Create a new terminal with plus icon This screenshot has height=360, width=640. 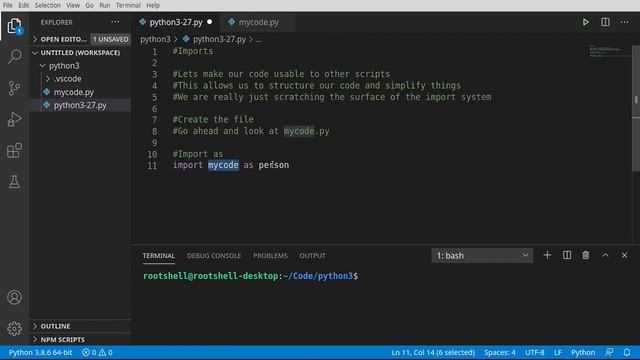pyautogui.click(x=547, y=255)
